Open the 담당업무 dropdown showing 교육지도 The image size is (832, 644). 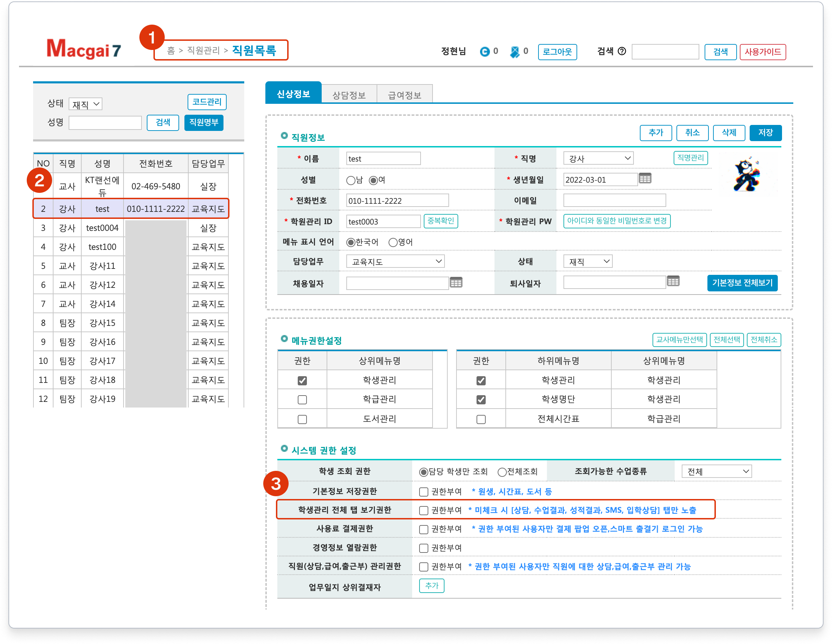(395, 261)
